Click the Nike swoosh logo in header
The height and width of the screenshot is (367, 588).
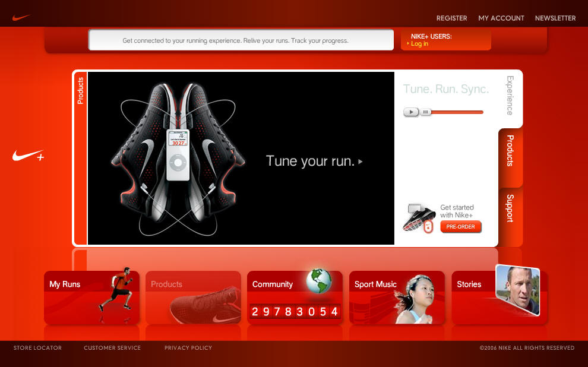click(x=21, y=18)
